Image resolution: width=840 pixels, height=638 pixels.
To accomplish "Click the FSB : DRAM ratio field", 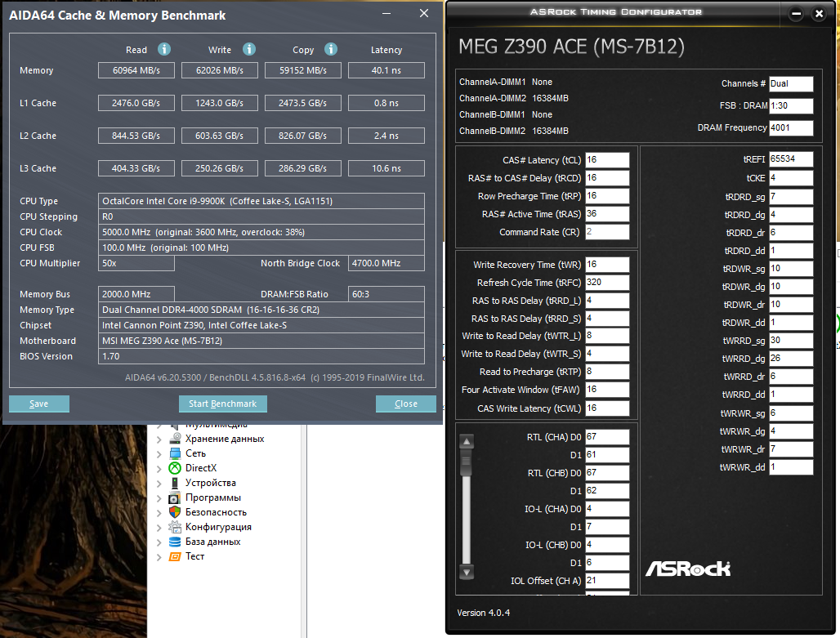I will (x=791, y=105).
